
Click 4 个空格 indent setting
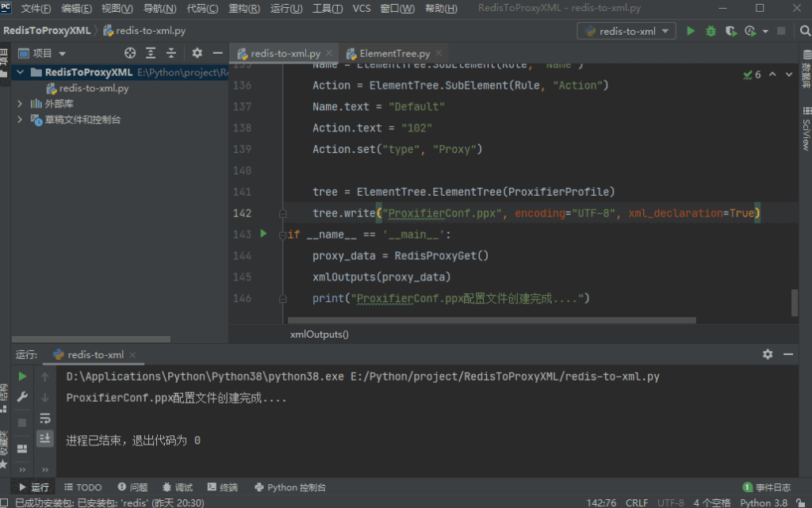[711, 502]
